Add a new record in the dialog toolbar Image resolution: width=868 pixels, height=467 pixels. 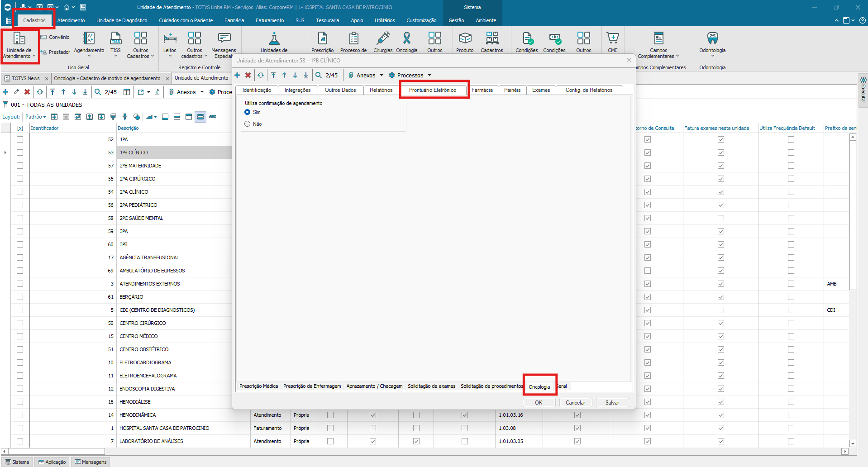pos(237,75)
